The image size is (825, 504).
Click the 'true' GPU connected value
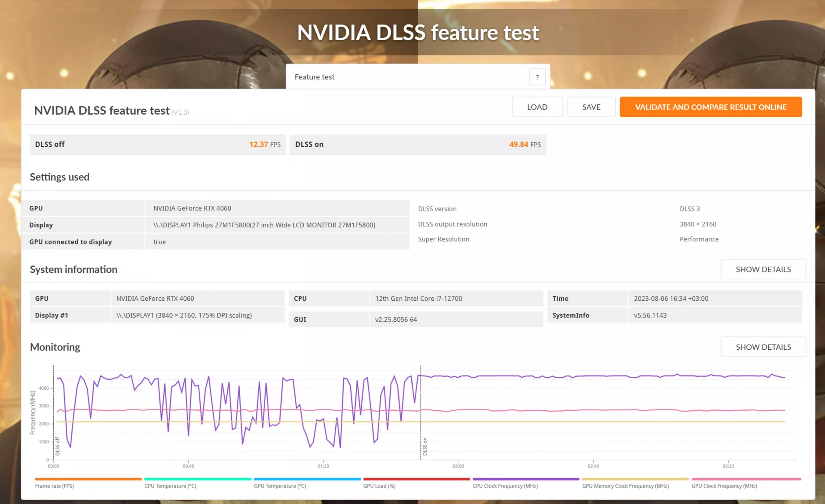point(159,242)
